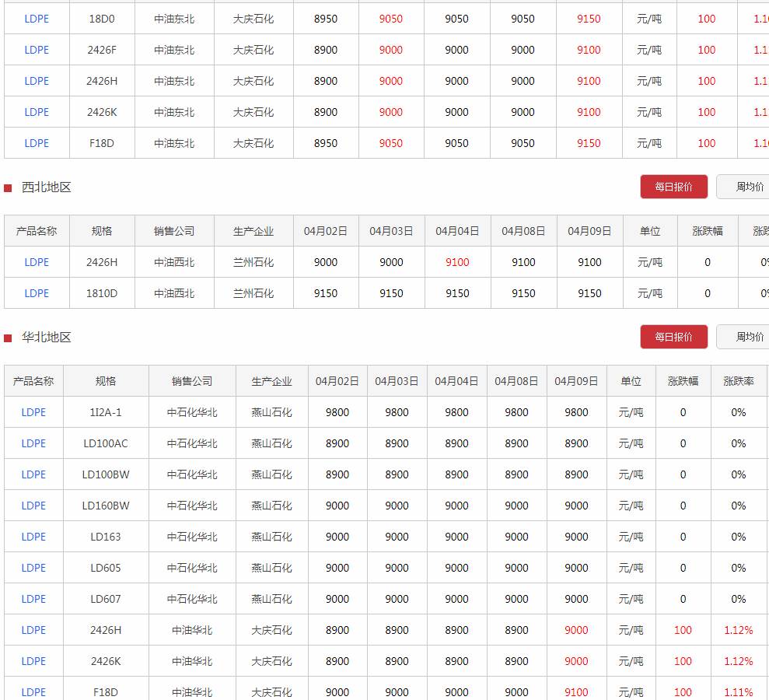Click the 华北地区 section heading
The image size is (769, 700).
pos(47,338)
